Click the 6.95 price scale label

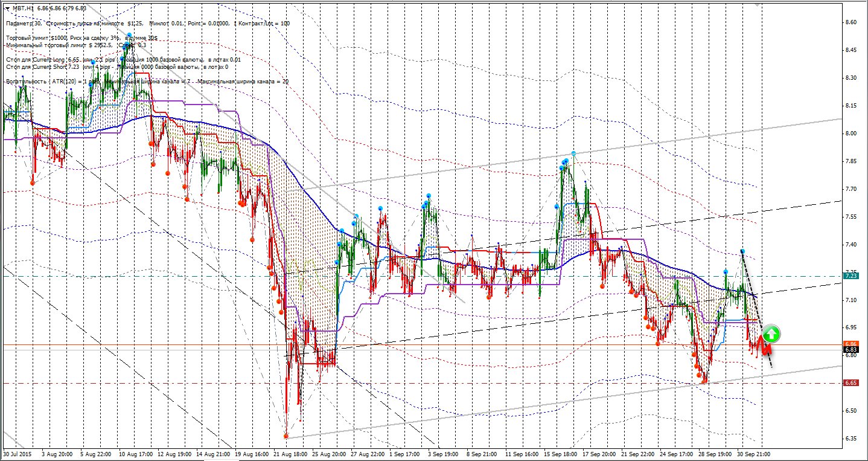[x=852, y=327]
